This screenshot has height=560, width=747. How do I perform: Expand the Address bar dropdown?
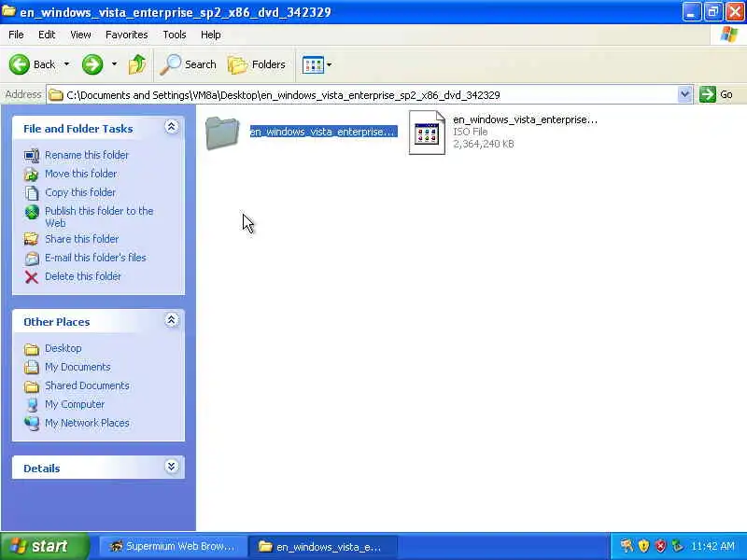tap(684, 94)
